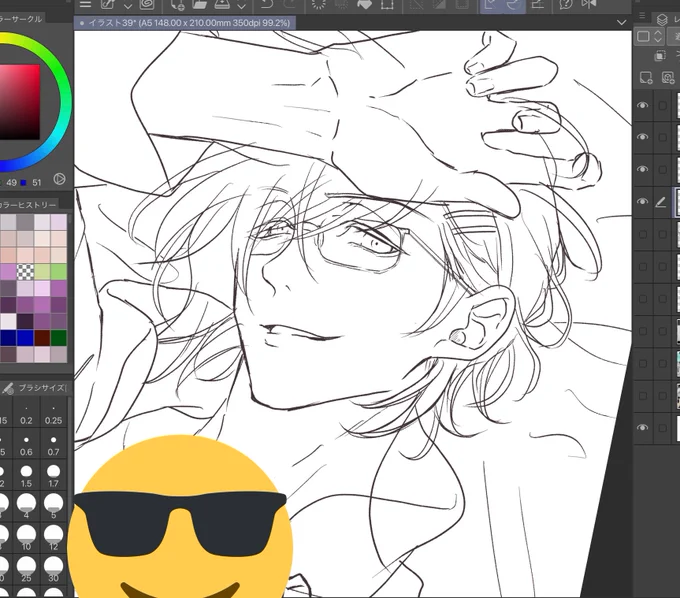Click the Clip Studio spiral logo icon
Image resolution: width=680 pixels, height=598 pixels.
click(x=147, y=4)
